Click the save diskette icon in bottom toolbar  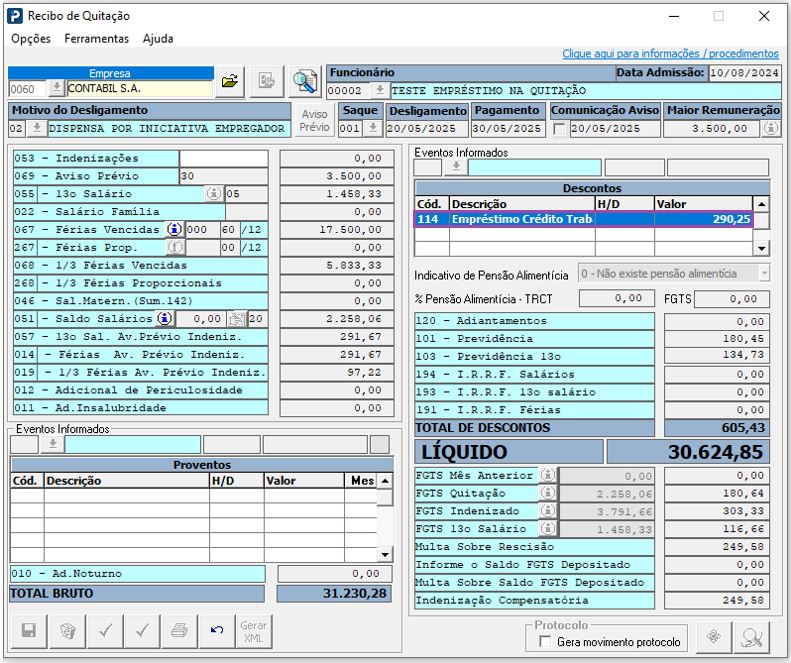pos(29,631)
